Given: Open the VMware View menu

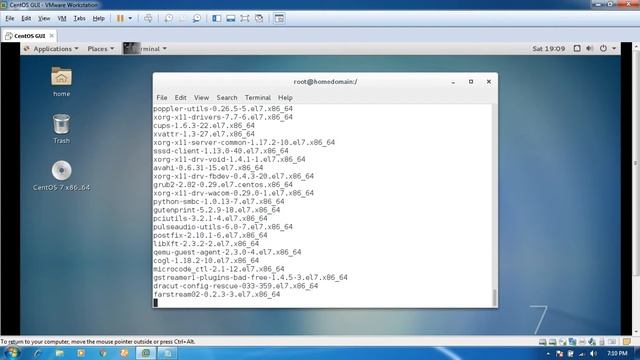Looking at the screenshot, I should 44,18.
